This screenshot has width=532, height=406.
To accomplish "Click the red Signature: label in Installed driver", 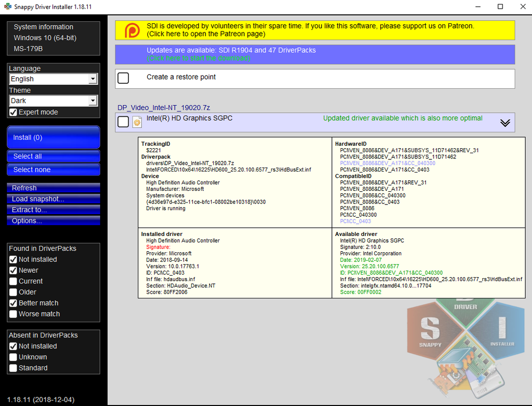I will click(x=158, y=247).
